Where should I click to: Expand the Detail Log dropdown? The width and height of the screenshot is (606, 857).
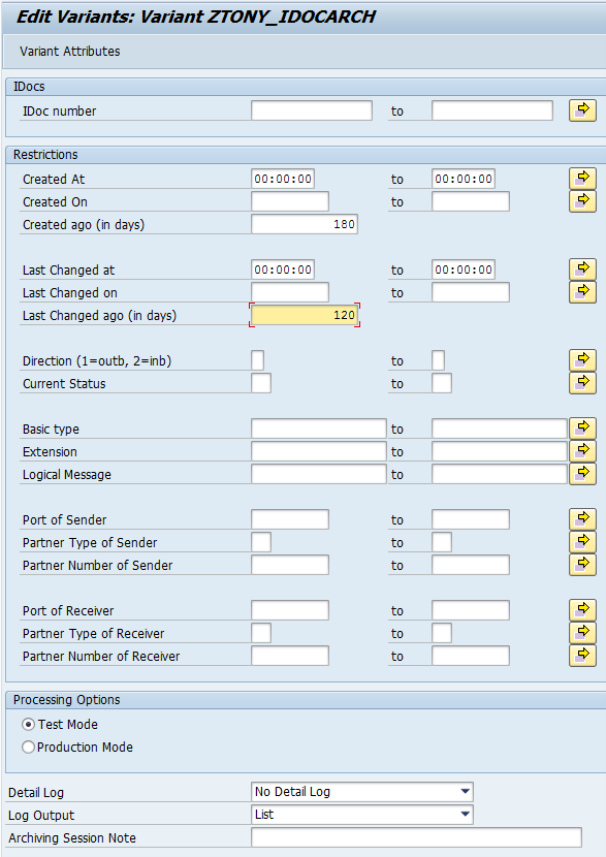pos(465,792)
